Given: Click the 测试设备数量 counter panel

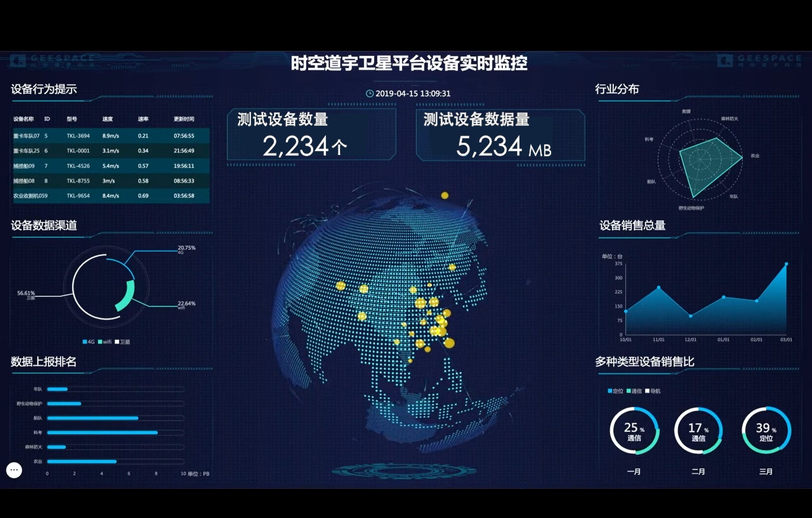Looking at the screenshot, I should (x=311, y=135).
